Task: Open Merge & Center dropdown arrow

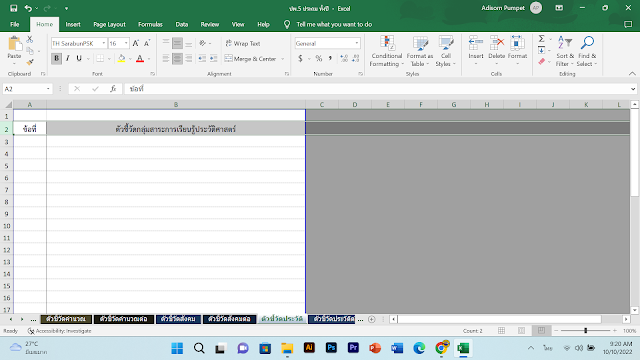Action: click(x=282, y=59)
